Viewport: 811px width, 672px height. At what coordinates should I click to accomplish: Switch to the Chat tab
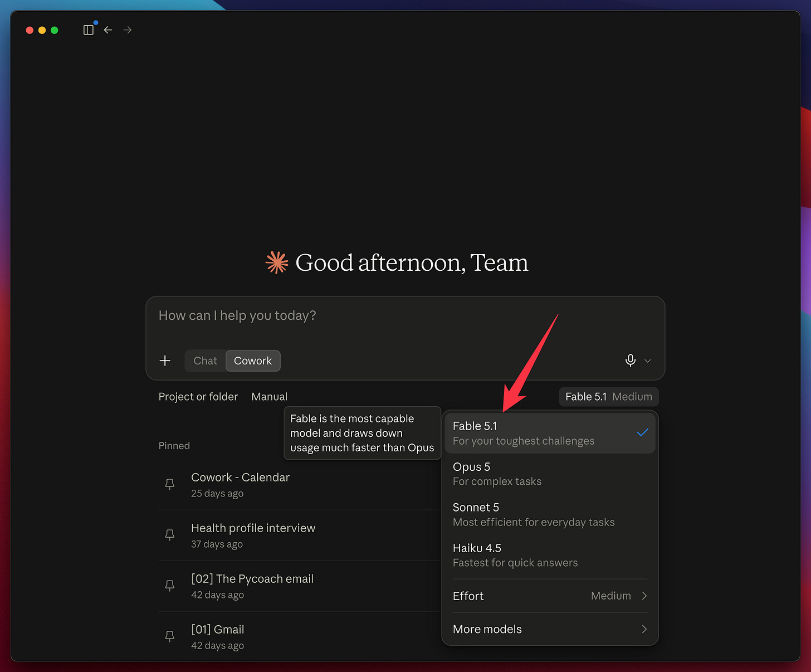pos(205,361)
